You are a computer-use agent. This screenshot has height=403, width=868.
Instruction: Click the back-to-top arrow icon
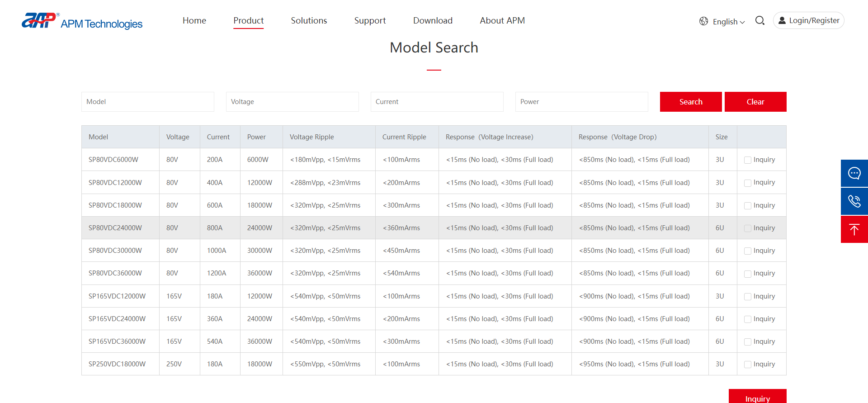(854, 229)
